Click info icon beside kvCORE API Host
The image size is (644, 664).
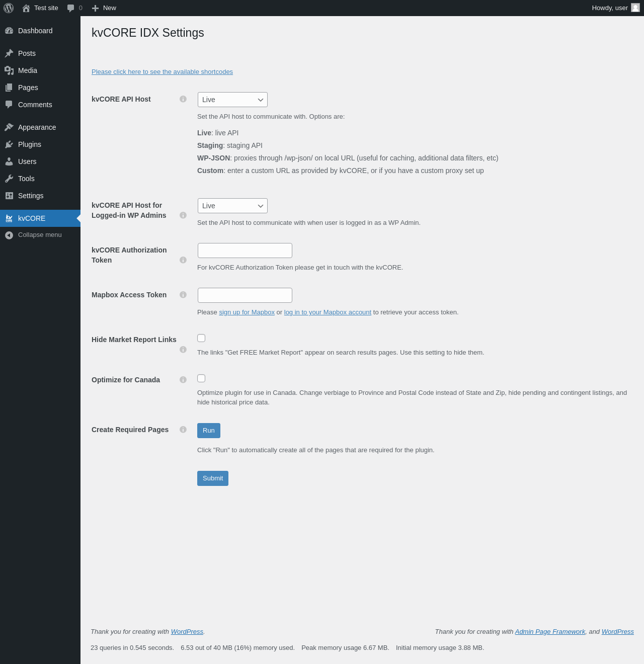(183, 99)
